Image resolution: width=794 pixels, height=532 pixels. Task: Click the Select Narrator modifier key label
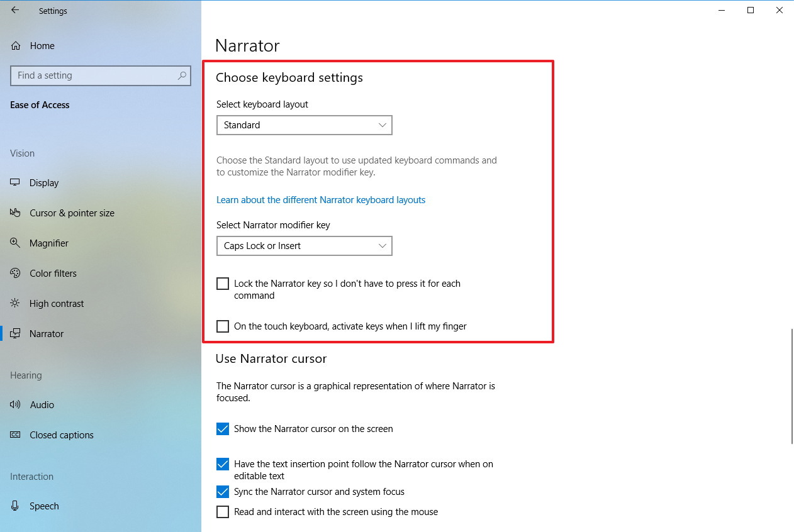tap(273, 225)
